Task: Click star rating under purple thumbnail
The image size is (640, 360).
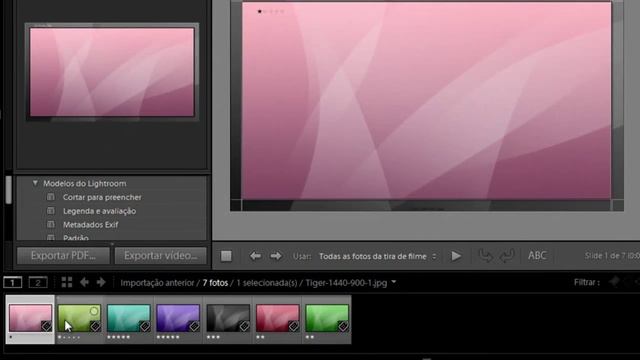Action: pyautogui.click(x=168, y=337)
